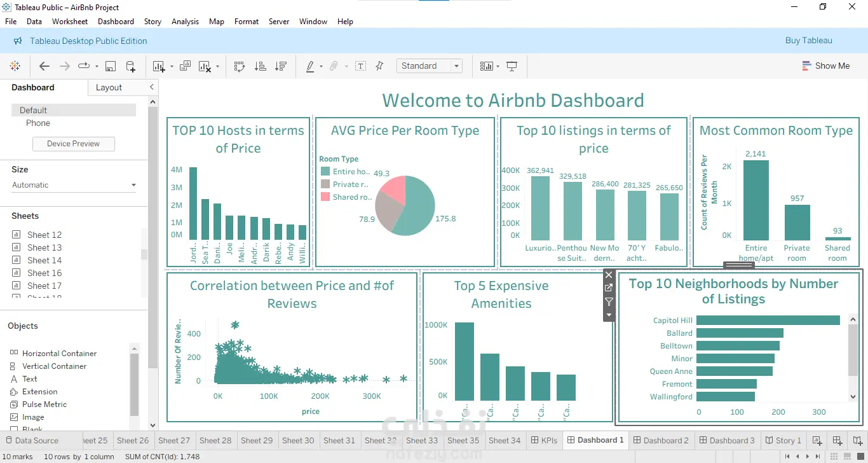Click the Group members paperclip icon
The height and width of the screenshot is (463, 868).
point(334,66)
